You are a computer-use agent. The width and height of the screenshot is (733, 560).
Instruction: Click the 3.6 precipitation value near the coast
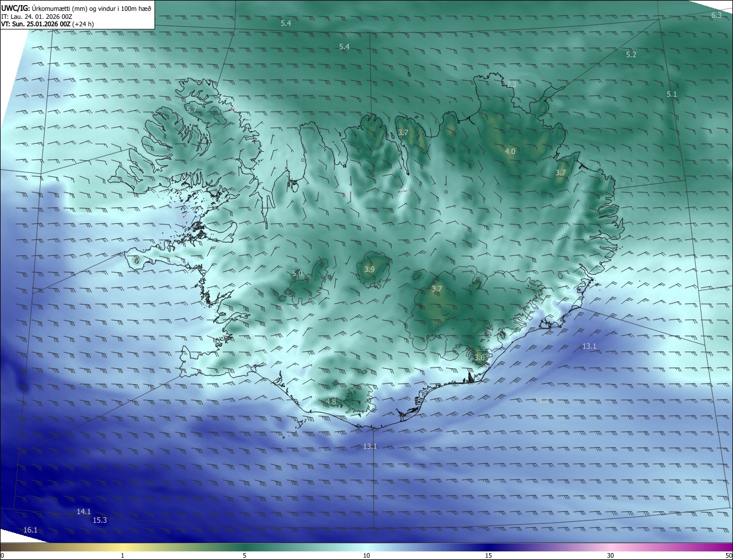479,357
